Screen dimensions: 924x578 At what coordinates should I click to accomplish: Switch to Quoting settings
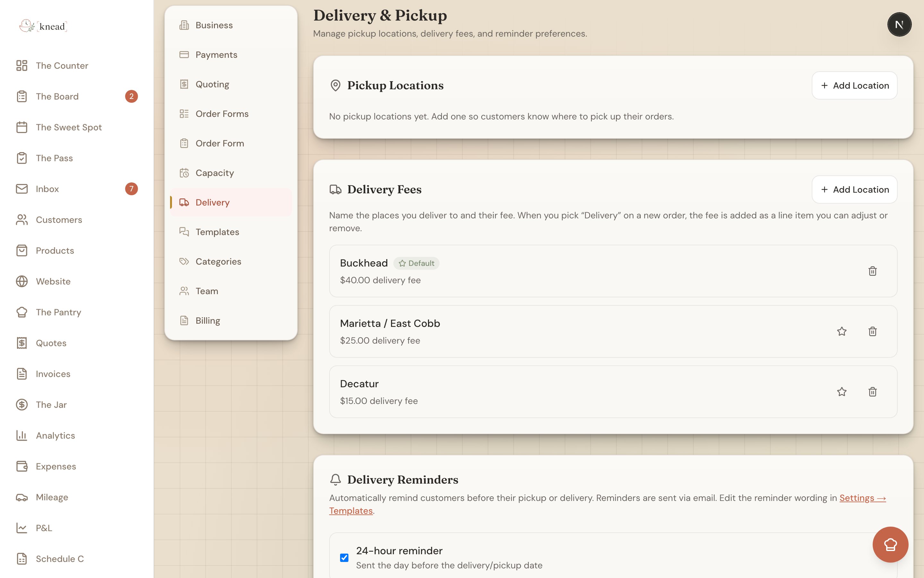point(231,84)
